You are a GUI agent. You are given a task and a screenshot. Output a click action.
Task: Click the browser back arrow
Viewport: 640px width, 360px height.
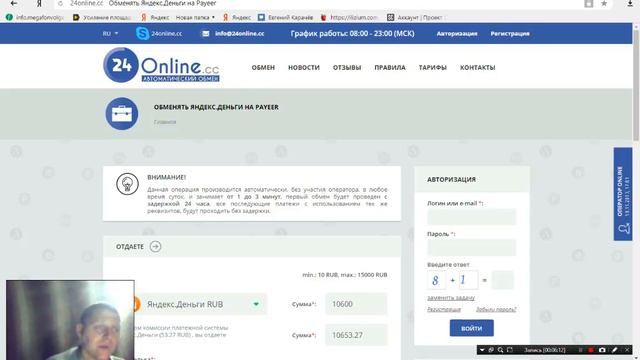13,3
